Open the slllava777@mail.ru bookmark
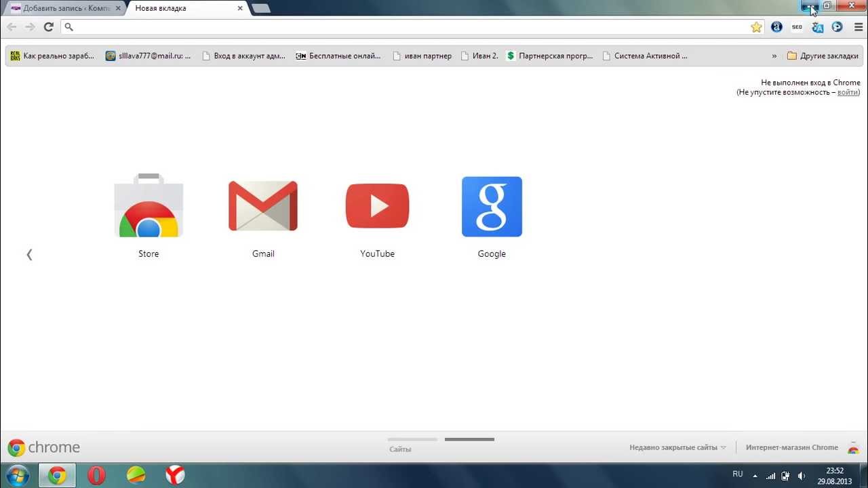Screen dimensions: 868x488 pos(149,56)
